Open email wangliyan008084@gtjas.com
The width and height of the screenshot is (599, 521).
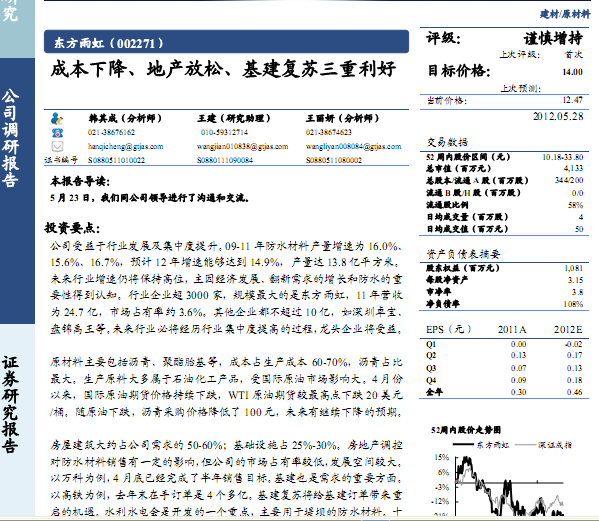click(x=353, y=146)
